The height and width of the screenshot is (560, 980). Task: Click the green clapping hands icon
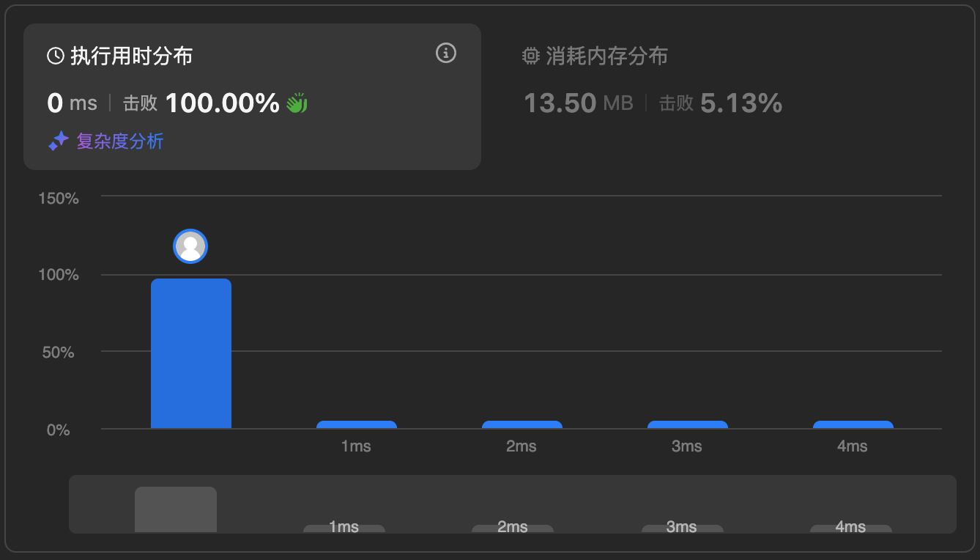296,103
